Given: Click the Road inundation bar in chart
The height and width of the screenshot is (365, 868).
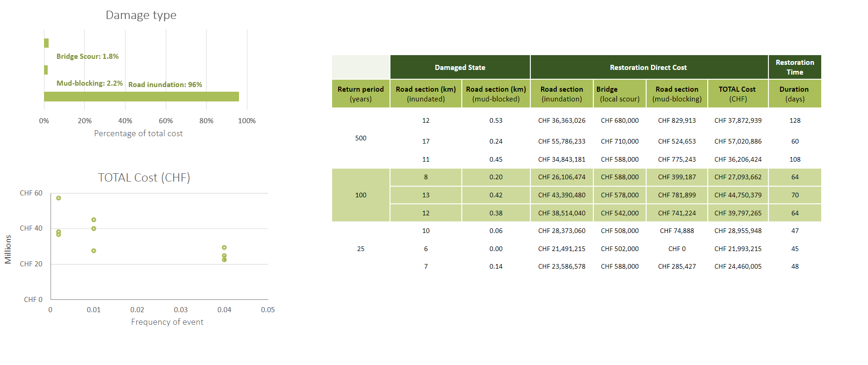Looking at the screenshot, I should pyautogui.click(x=141, y=96).
